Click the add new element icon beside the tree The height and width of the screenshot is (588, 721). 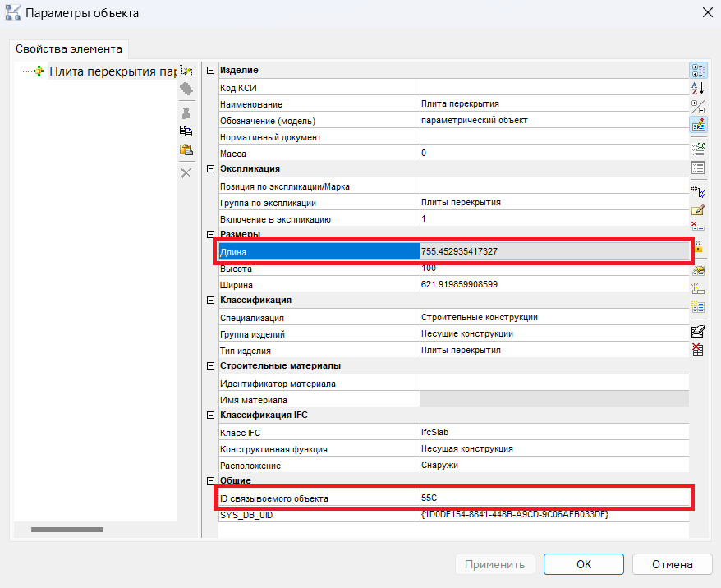(x=186, y=71)
